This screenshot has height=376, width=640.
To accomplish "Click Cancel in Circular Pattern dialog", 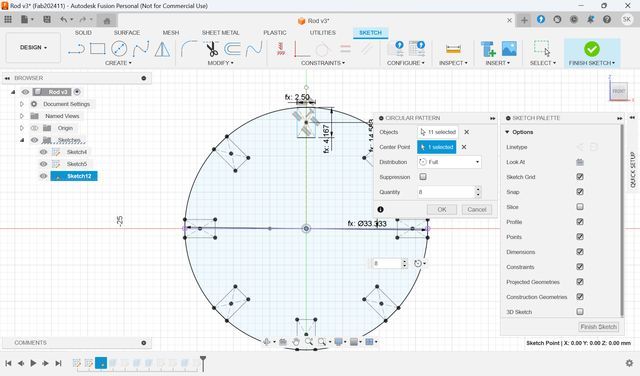I will [477, 209].
